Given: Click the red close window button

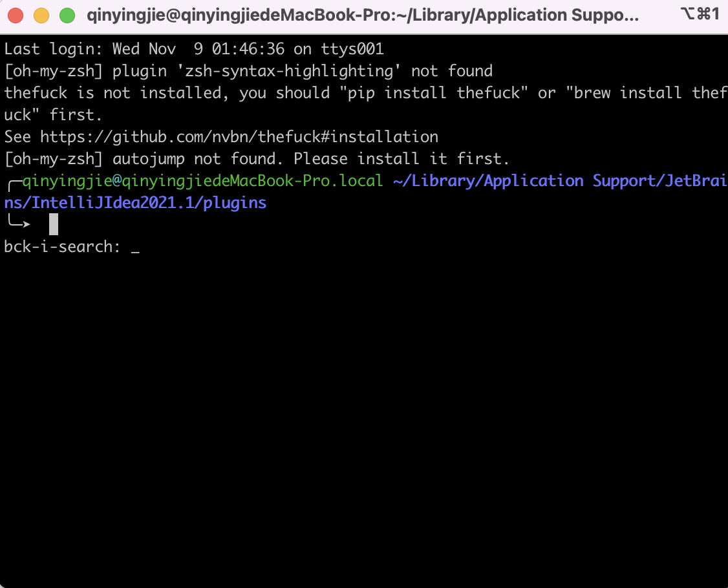Looking at the screenshot, I should click(x=16, y=16).
